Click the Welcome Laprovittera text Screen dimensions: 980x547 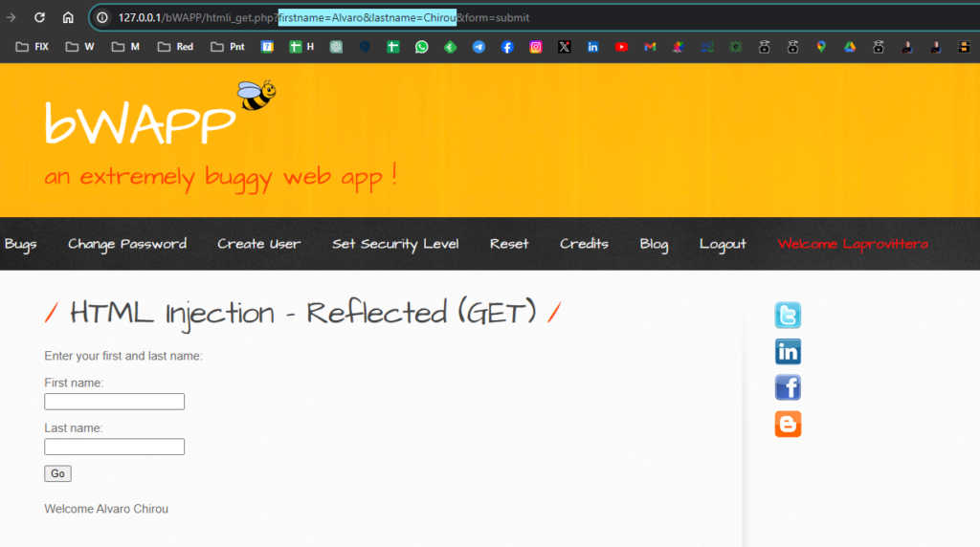(x=853, y=244)
